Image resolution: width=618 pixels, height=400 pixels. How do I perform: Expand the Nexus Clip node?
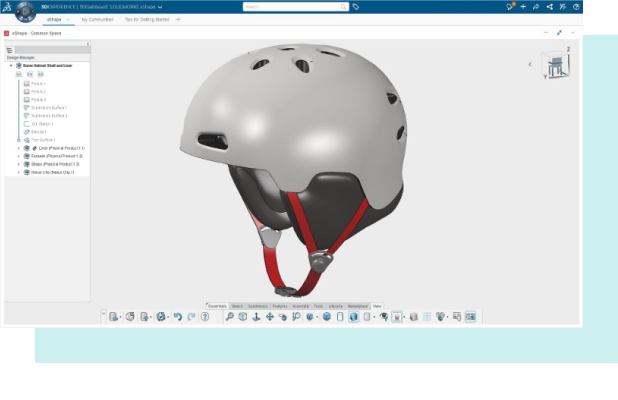[x=19, y=172]
